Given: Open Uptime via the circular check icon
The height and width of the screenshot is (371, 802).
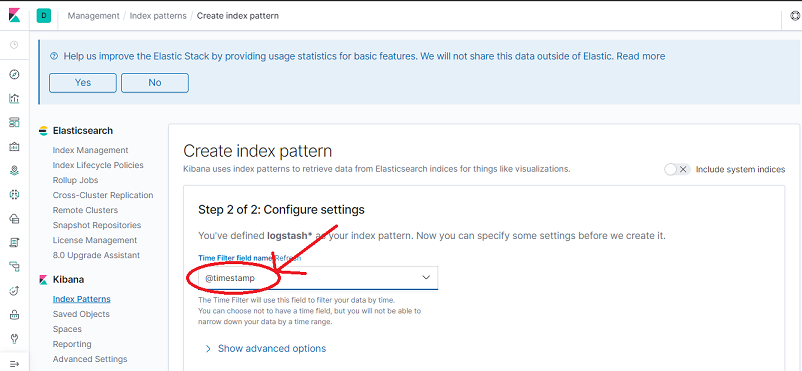Looking at the screenshot, I should point(14,291).
